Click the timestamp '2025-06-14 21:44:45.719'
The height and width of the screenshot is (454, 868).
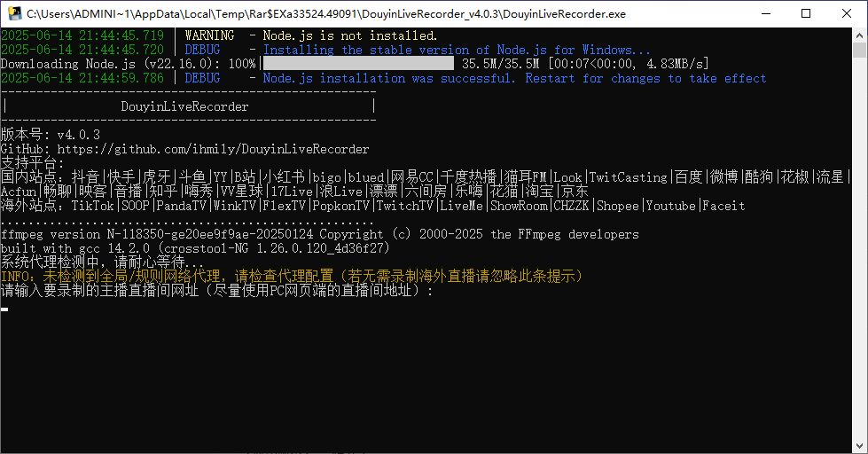point(82,35)
